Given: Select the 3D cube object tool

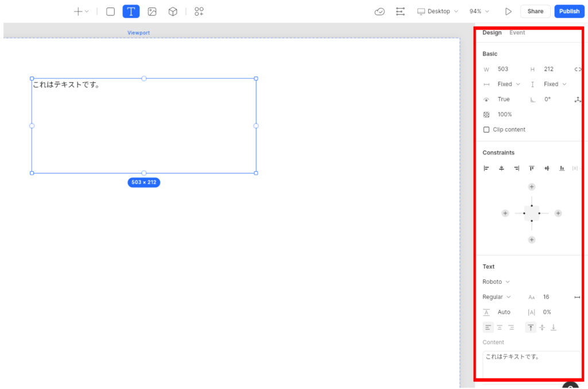Looking at the screenshot, I should point(173,11).
